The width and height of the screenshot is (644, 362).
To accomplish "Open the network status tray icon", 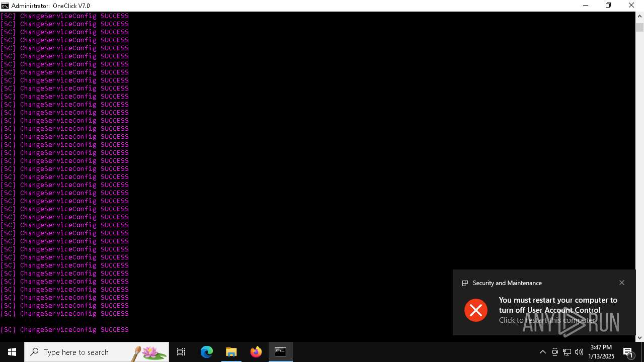I will [x=567, y=352].
